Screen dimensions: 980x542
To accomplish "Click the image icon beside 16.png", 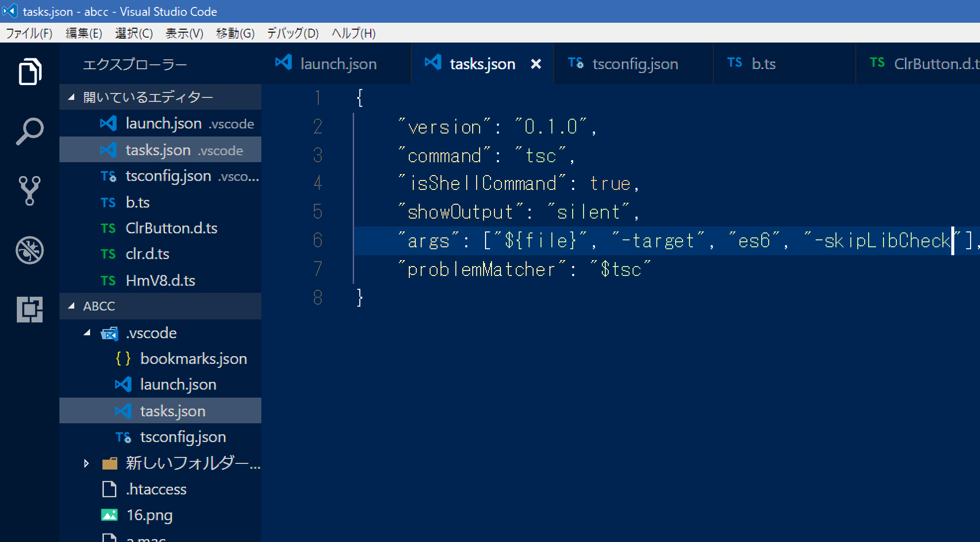I will [109, 515].
